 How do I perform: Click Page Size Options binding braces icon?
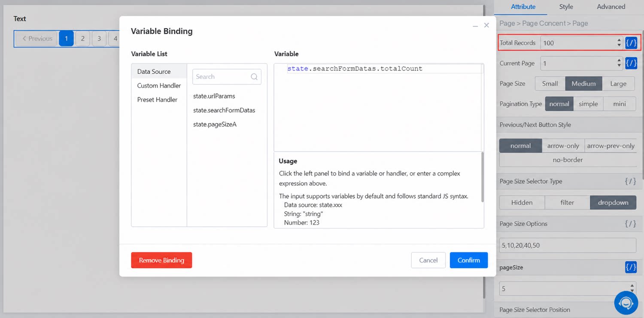(x=630, y=224)
